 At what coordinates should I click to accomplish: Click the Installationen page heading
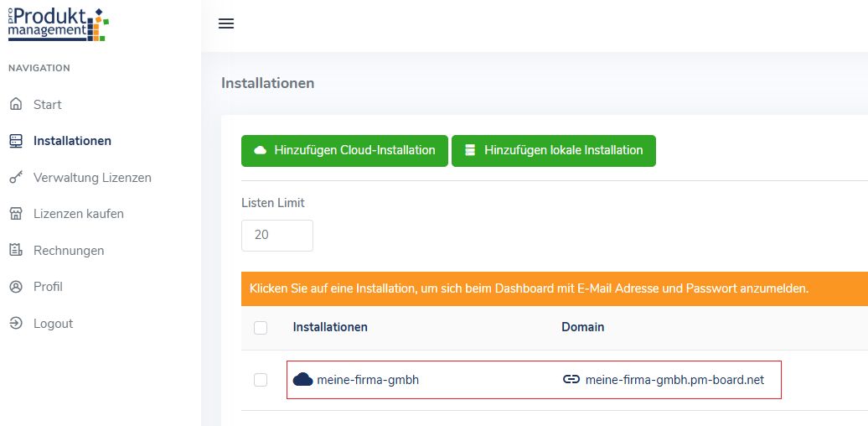[267, 83]
